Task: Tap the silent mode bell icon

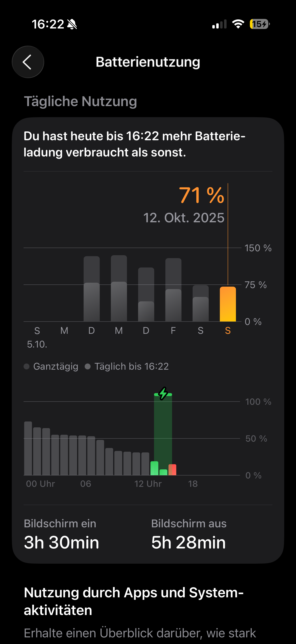Action: tap(72, 25)
